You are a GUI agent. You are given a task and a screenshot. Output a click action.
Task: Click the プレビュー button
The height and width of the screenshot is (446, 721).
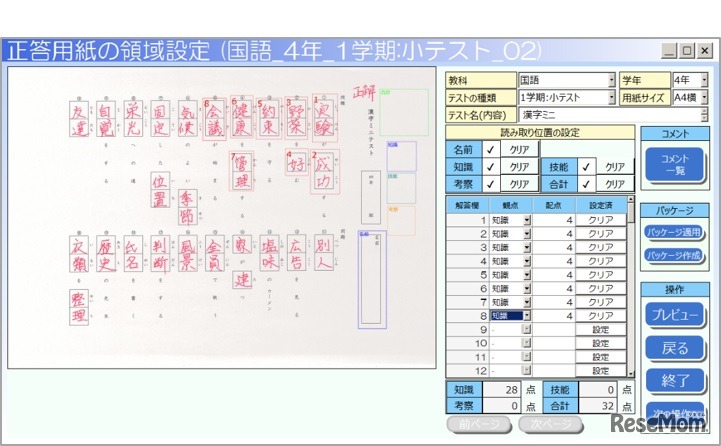[675, 315]
